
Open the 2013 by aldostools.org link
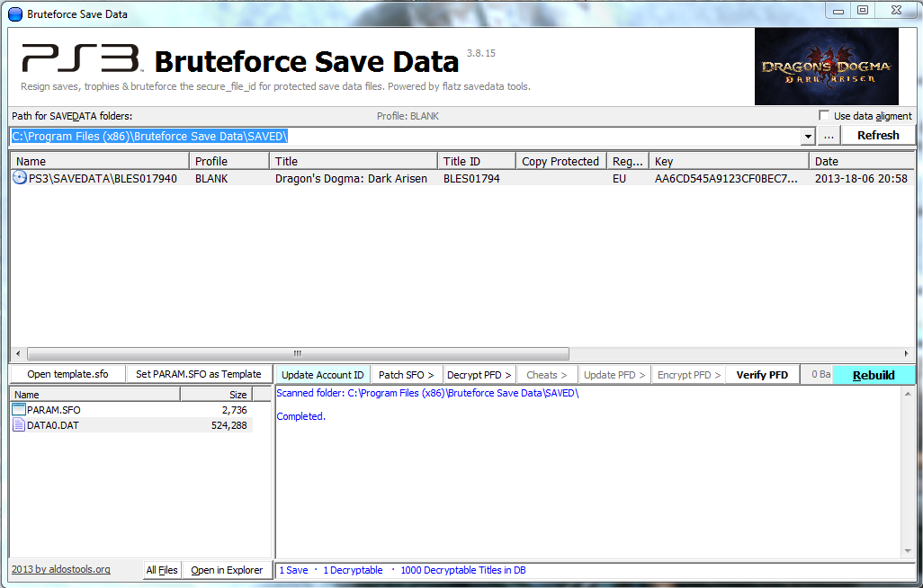coord(60,569)
